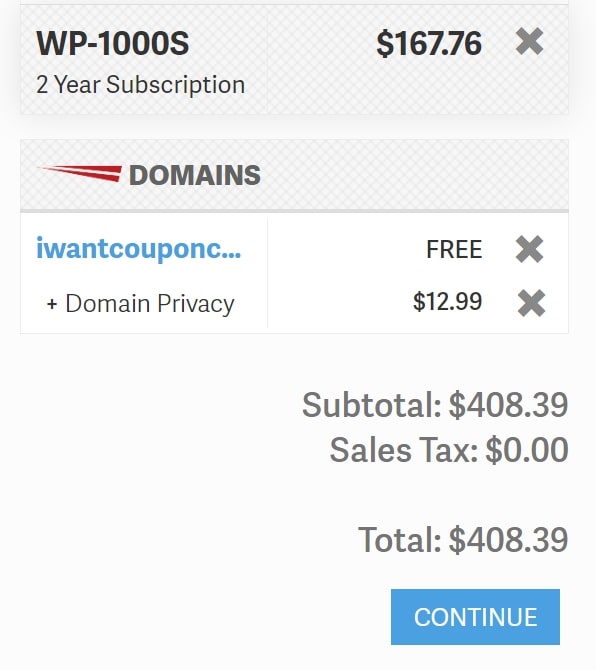Screen dimensions: 596x670
Task: Click the $0.00 sales tax amount
Action: (x=527, y=450)
